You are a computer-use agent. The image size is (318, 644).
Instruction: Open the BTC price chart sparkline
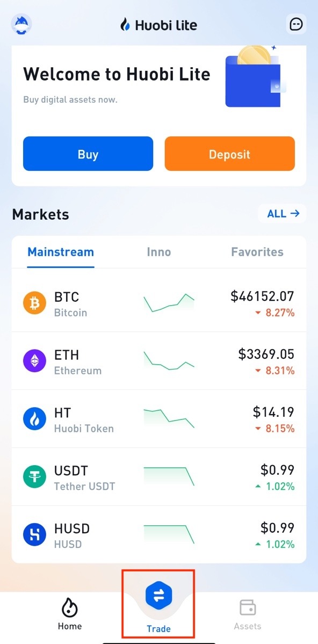coord(169,303)
